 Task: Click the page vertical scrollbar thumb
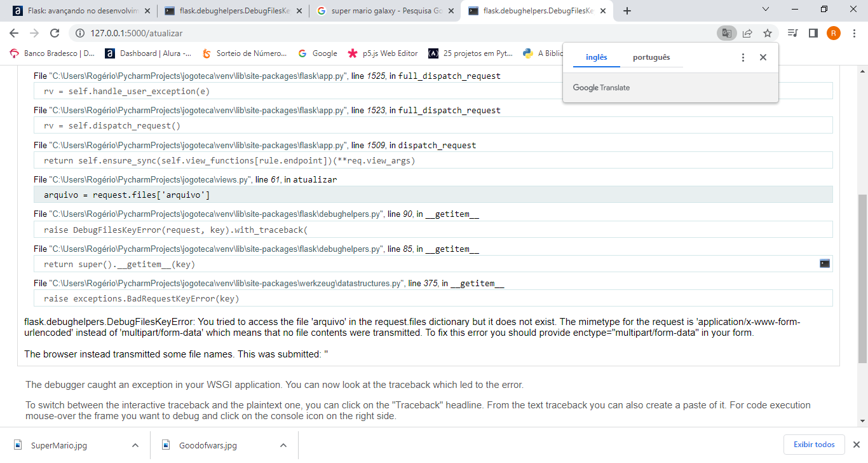(862, 279)
